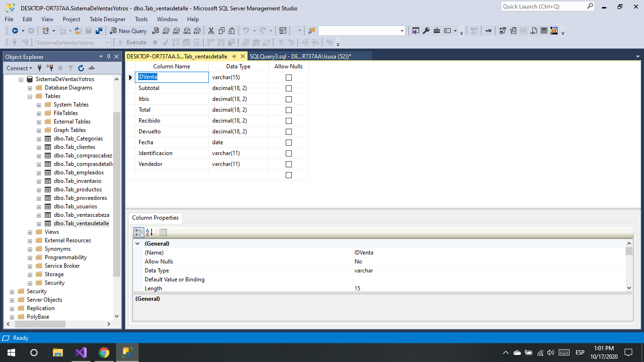Open the File menu
Screen dimensions: 644x362
pyautogui.click(x=9, y=19)
